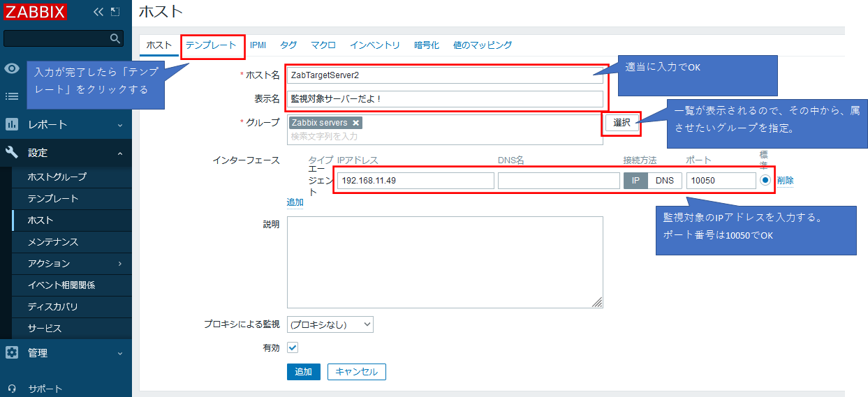
Task: Open the プロキシによる監視 dropdown
Action: pos(330,325)
